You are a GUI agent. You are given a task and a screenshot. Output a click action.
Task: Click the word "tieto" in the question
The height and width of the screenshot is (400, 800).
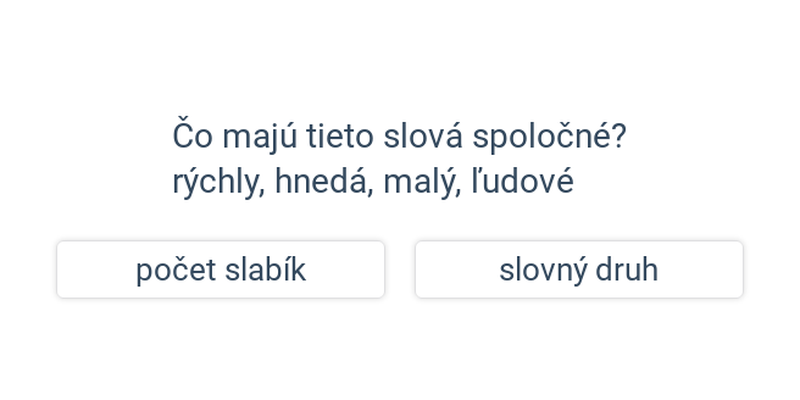point(339,137)
